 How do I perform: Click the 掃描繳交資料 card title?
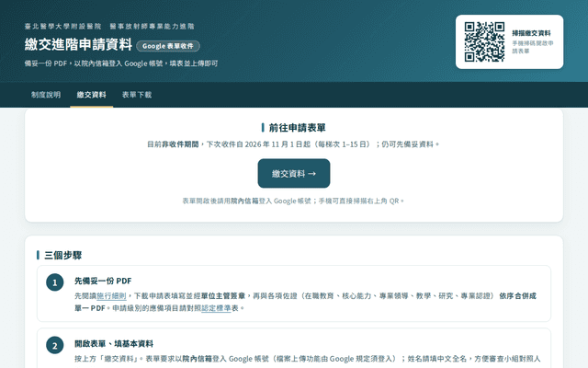(531, 33)
